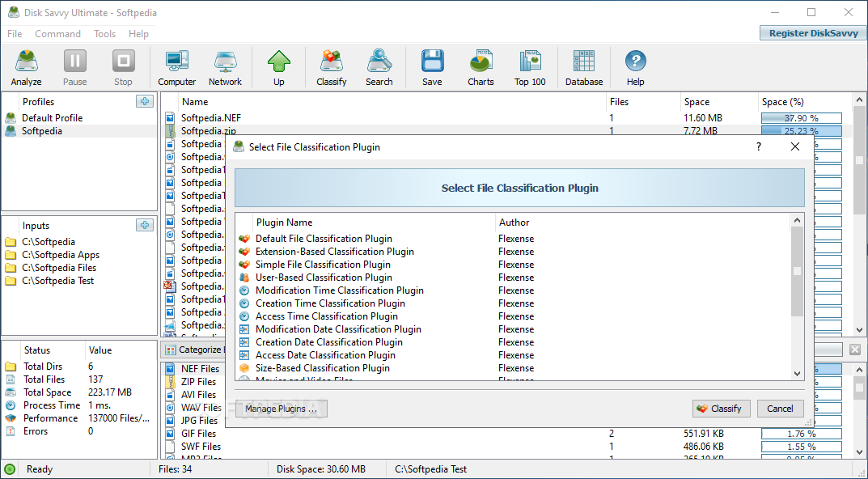Open the Help toolbar icon
Viewport: 868px width, 479px height.
pos(636,67)
